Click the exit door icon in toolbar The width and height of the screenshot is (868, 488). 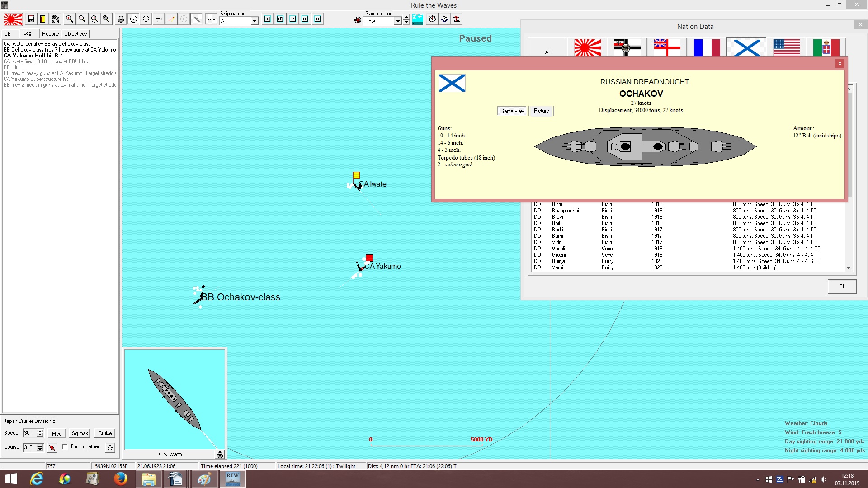(43, 19)
